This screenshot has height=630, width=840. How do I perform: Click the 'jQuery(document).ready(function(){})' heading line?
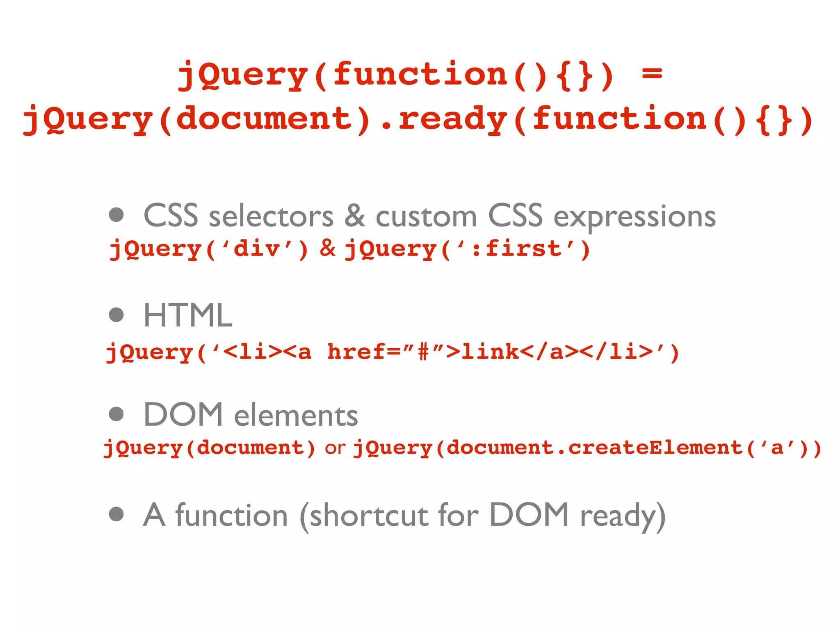coord(418,119)
